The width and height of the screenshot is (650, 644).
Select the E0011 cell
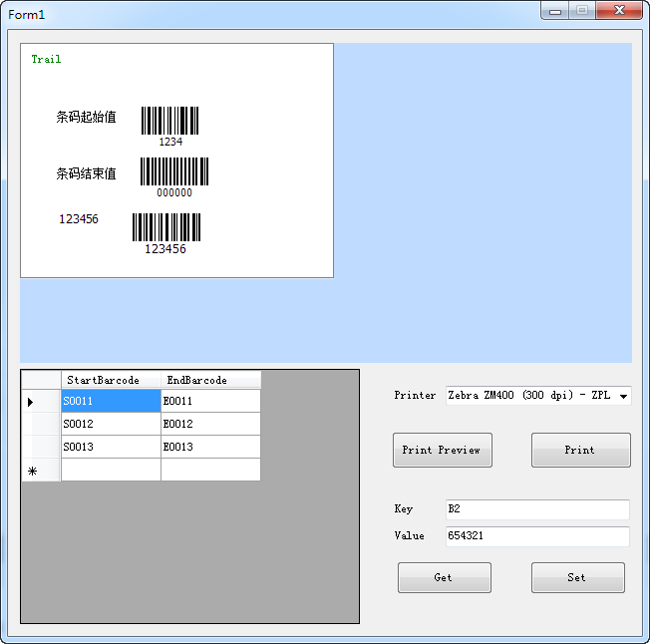pyautogui.click(x=210, y=401)
